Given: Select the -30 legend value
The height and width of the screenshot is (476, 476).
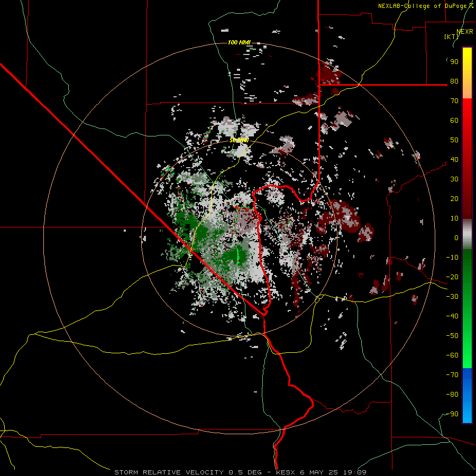Looking at the screenshot, I should [452, 297].
